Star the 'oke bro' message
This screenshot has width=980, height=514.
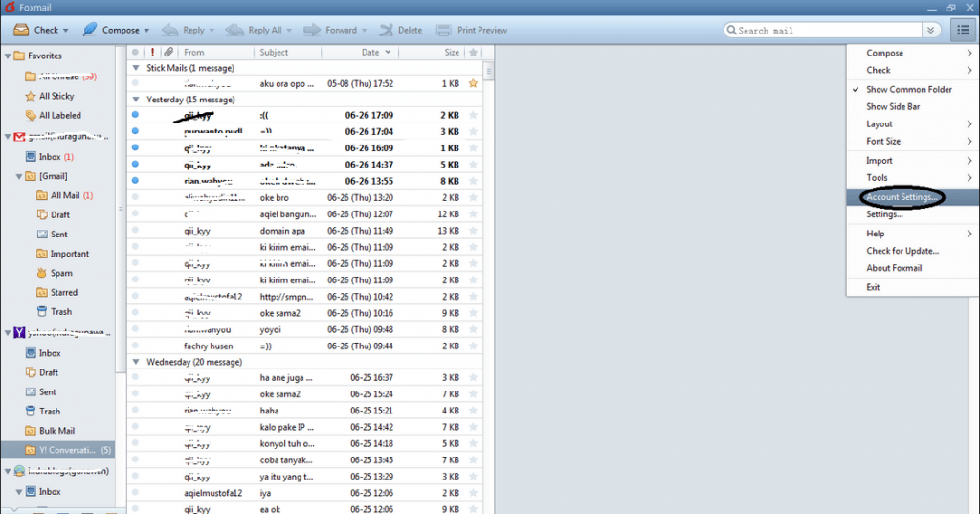tap(473, 197)
